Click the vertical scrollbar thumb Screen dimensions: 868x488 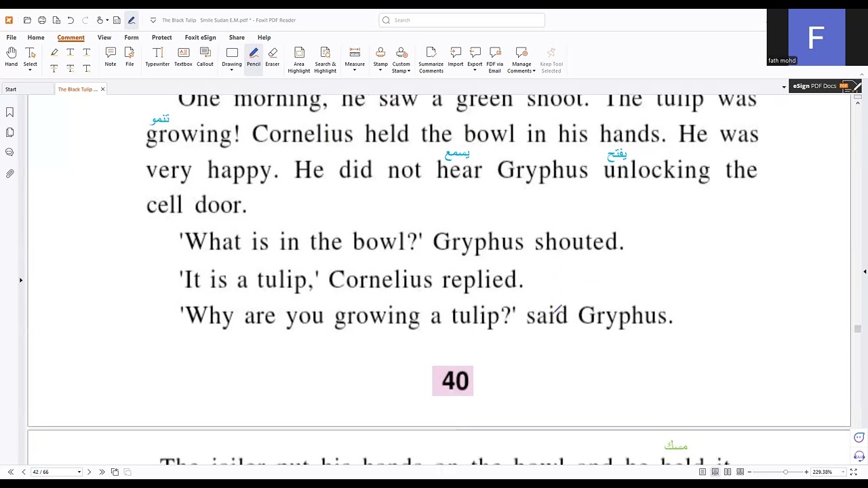(x=858, y=329)
